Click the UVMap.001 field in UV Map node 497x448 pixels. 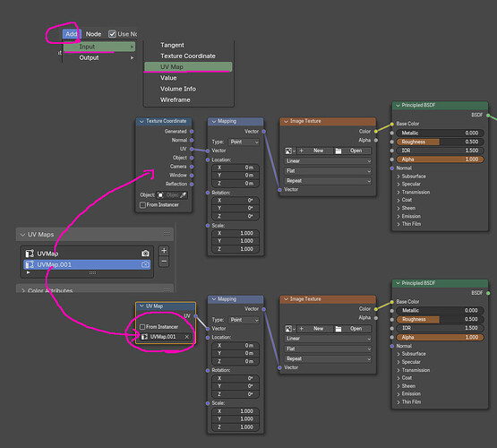(x=166, y=337)
